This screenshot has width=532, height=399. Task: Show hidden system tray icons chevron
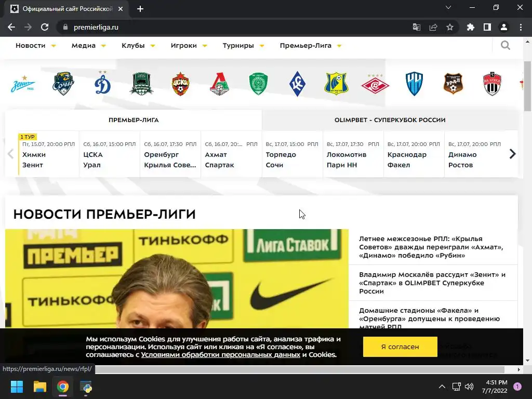tap(442, 387)
